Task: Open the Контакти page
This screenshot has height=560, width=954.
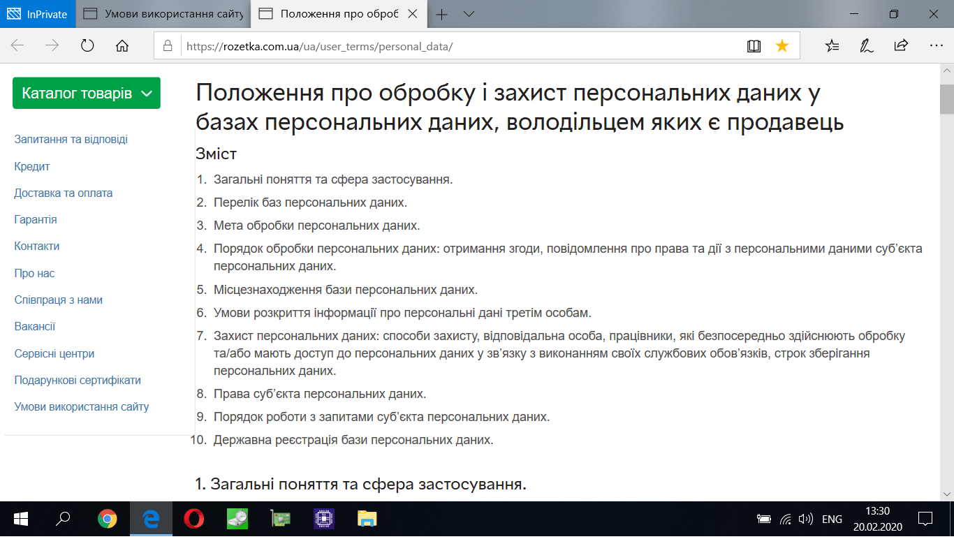Action: (37, 246)
